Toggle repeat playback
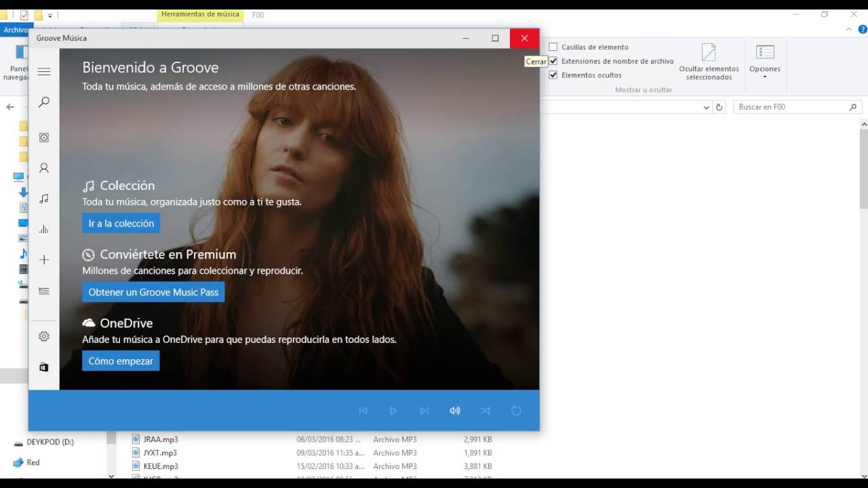 coord(516,411)
